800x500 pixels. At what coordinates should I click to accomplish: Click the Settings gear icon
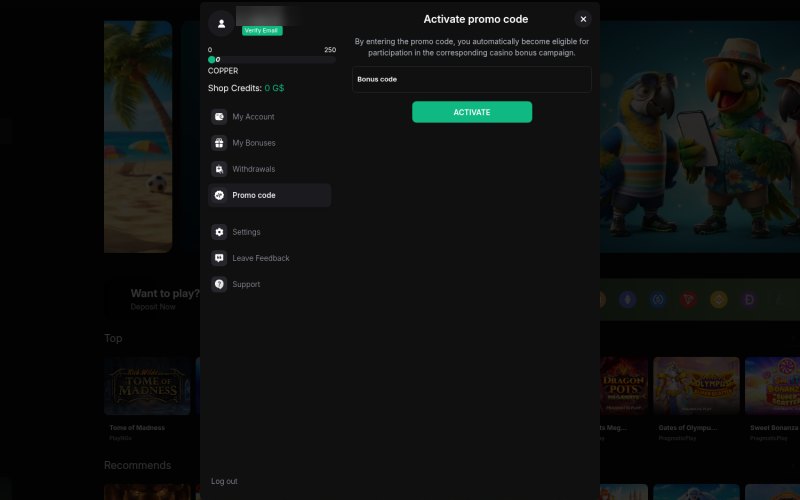(219, 232)
